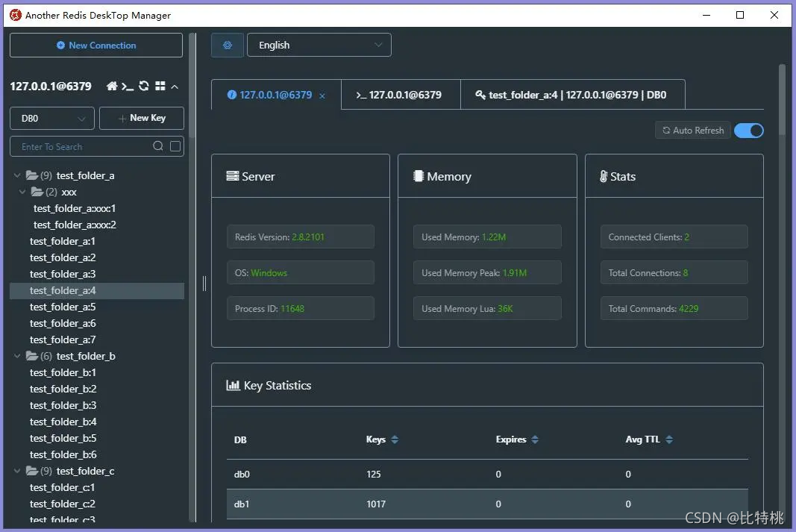Select key test_folder_a:xxx:2
Image resolution: width=796 pixels, height=532 pixels.
(75, 225)
